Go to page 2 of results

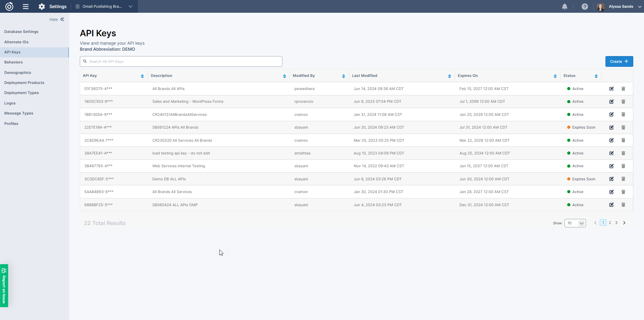610,223
